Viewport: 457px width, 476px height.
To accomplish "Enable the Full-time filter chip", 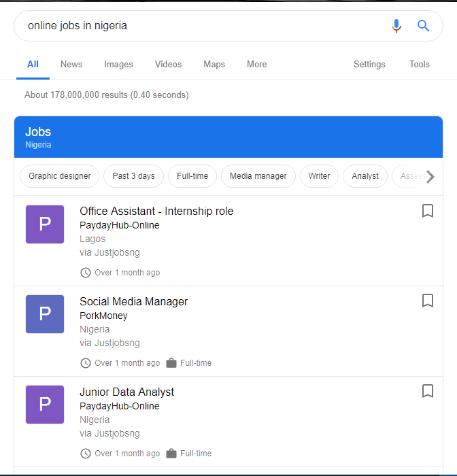I will [x=192, y=176].
